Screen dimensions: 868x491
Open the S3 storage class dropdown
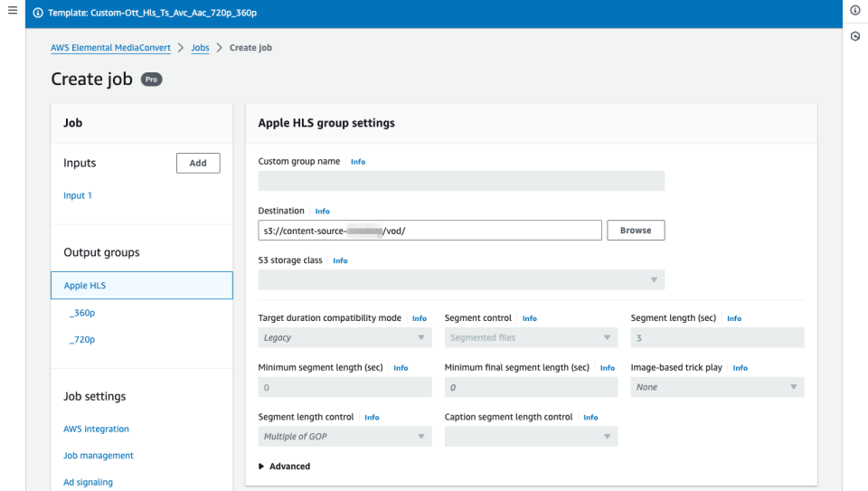coord(461,280)
